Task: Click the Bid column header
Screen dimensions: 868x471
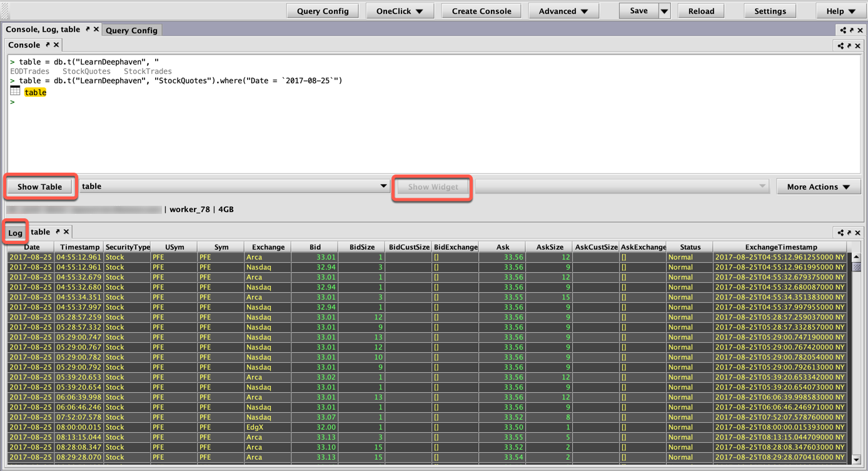Action: [x=315, y=247]
